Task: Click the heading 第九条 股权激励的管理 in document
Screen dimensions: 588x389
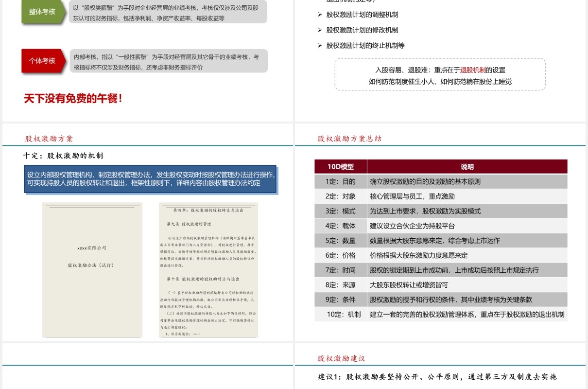Action: click(x=189, y=224)
